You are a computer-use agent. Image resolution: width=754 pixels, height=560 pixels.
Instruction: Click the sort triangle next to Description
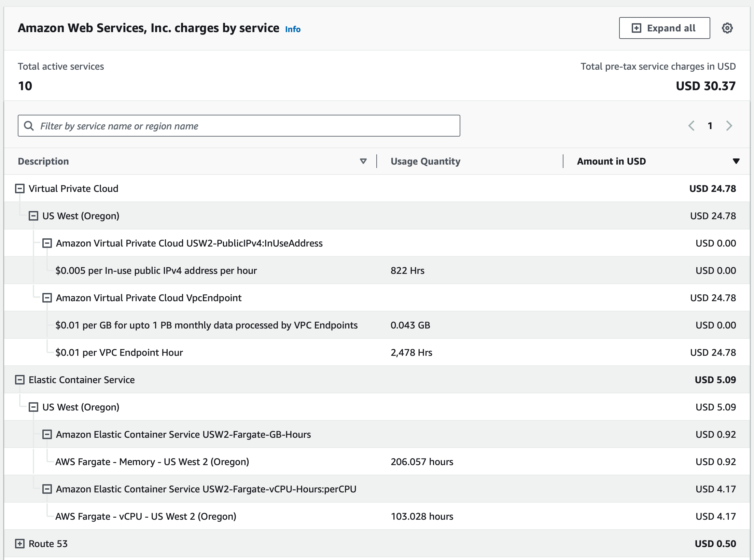tap(363, 161)
